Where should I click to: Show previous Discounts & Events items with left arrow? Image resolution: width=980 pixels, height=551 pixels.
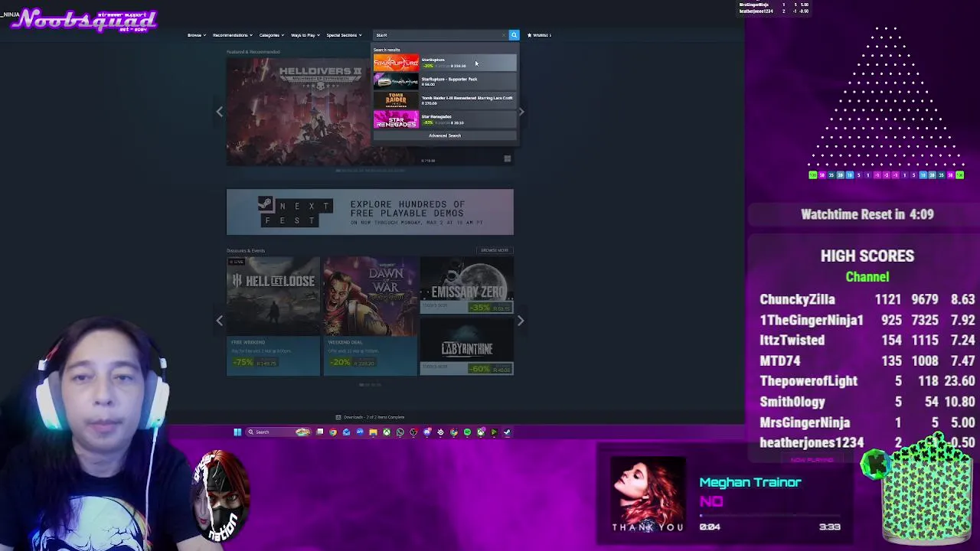[x=219, y=321]
